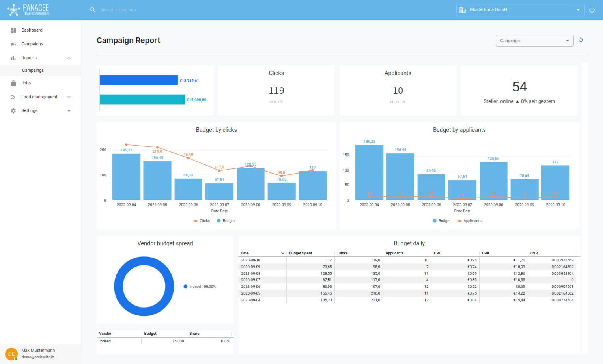Collapse the Reports menu section
The width and height of the screenshot is (603, 364).
click(x=69, y=58)
